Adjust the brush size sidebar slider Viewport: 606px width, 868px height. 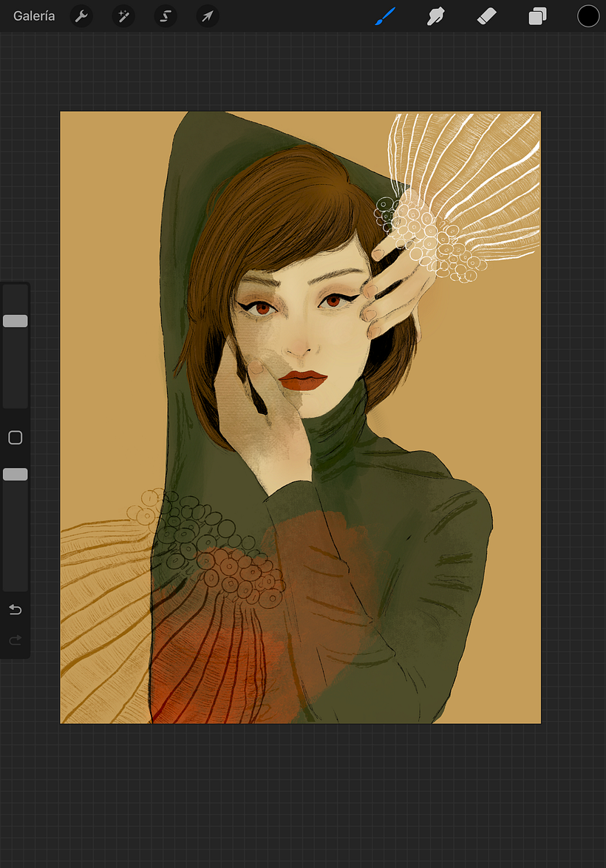tap(15, 320)
